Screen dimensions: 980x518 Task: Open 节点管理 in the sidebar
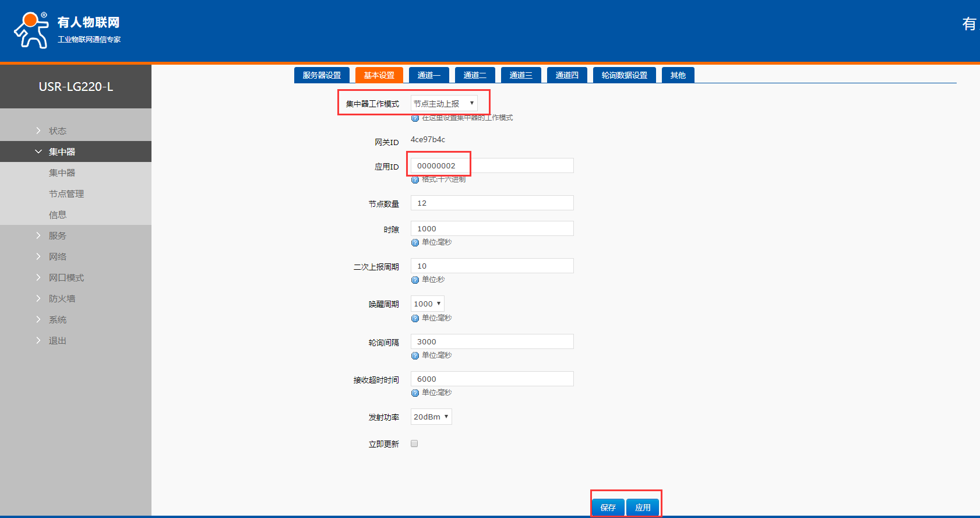66,194
